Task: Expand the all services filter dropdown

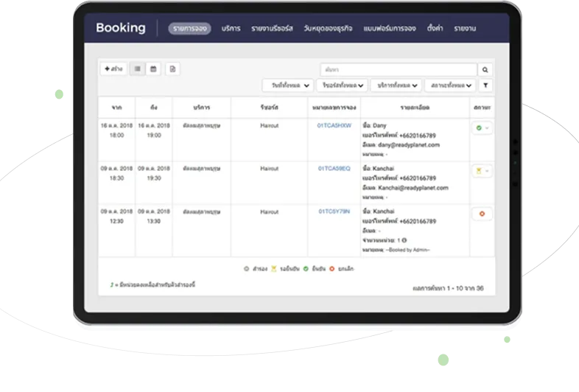Action: (396, 85)
